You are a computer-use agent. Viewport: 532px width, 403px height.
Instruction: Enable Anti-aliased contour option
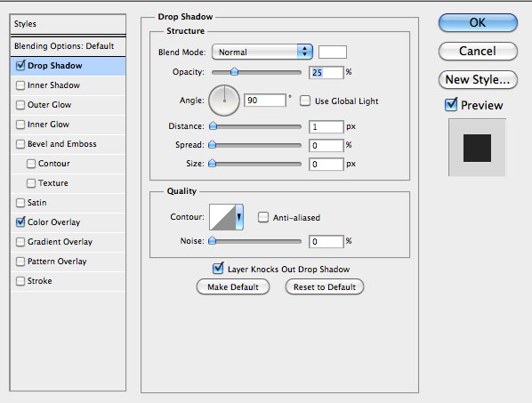pyautogui.click(x=263, y=217)
